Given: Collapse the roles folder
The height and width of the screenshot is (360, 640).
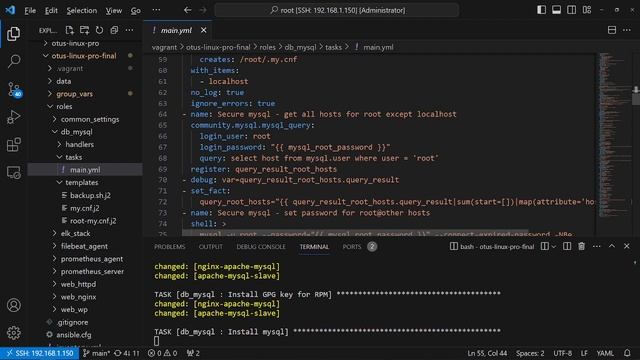Looking at the screenshot, I should coord(50,106).
